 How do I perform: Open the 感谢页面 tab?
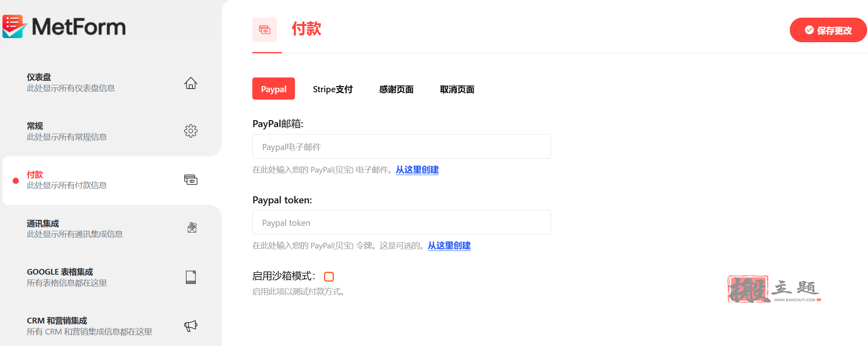tap(396, 89)
